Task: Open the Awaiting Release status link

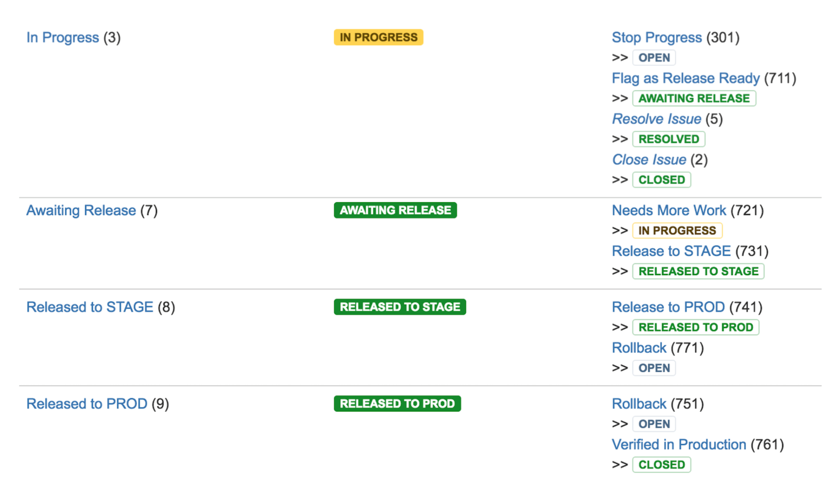Action: pos(81,210)
